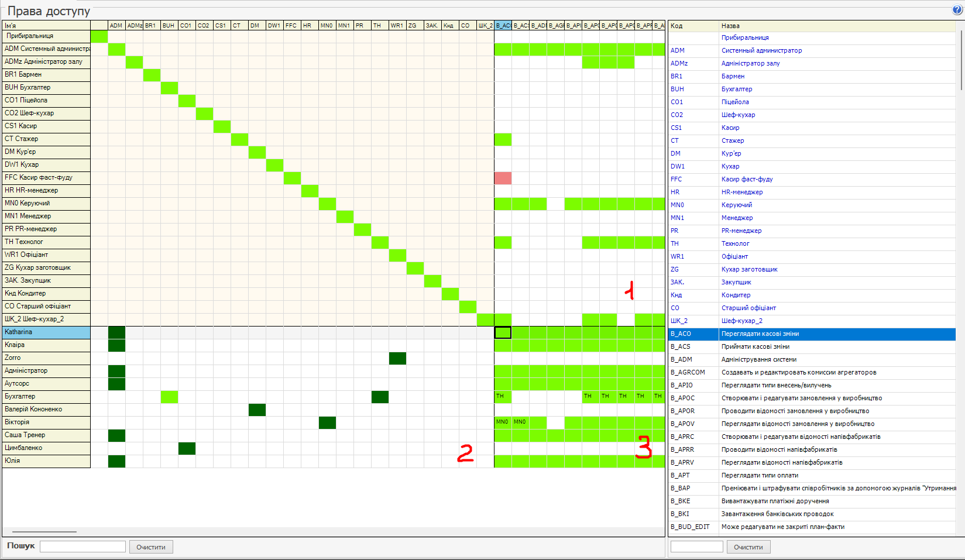Viewport: 965px width, 560px height.
Task: Click into the Пошук search field
Action: (83, 547)
